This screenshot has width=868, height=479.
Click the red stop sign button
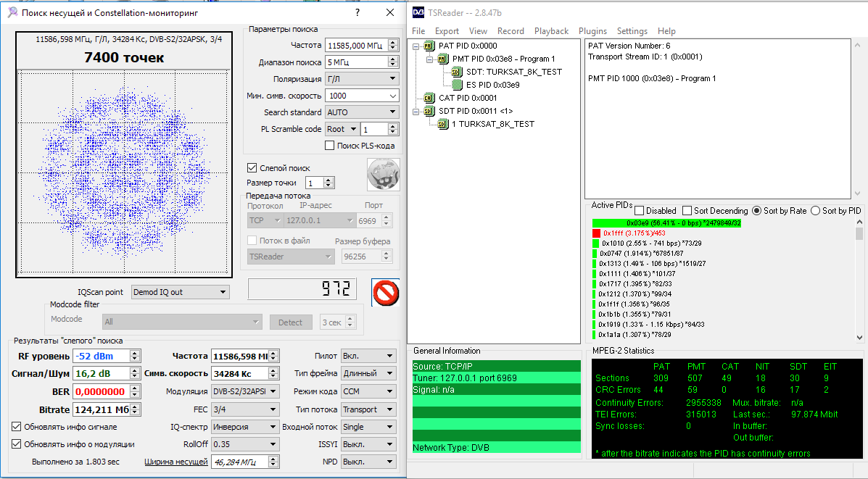(386, 293)
